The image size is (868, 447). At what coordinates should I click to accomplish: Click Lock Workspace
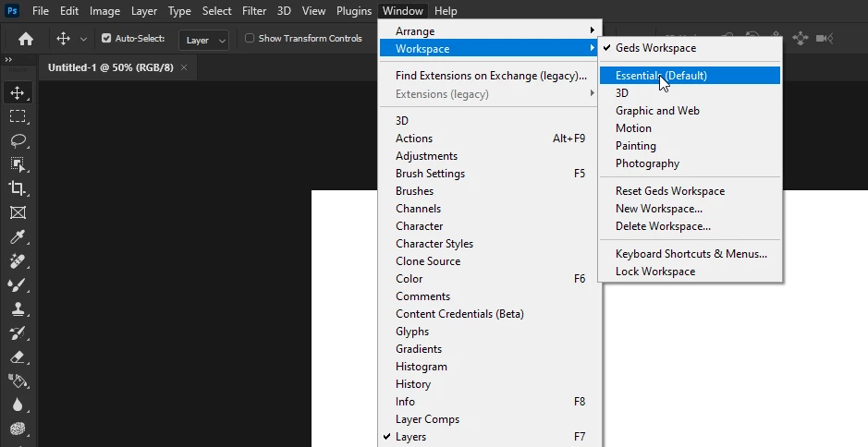pos(690,272)
